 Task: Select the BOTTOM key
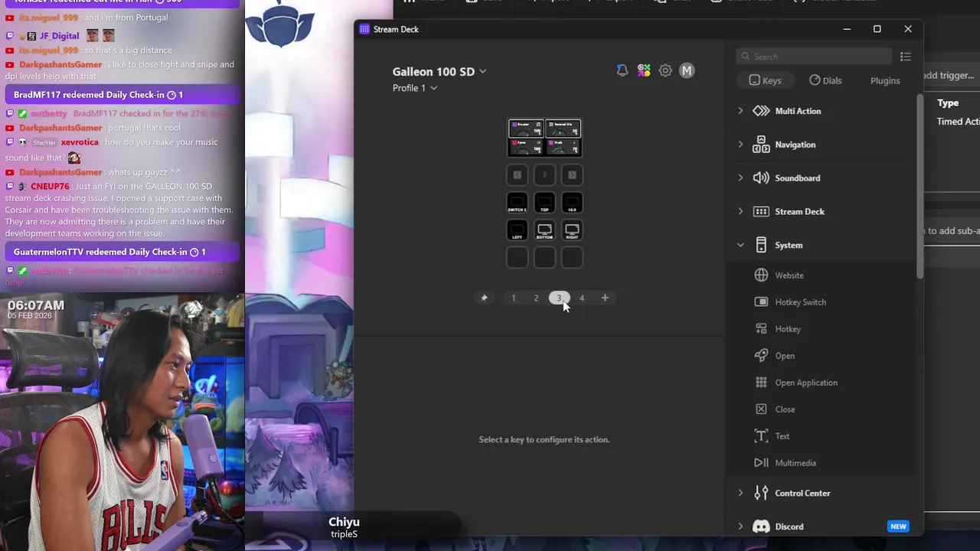pyautogui.click(x=544, y=230)
